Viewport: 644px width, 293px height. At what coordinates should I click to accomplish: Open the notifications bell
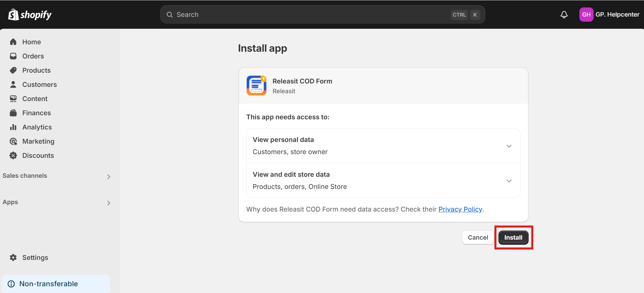[564, 15]
